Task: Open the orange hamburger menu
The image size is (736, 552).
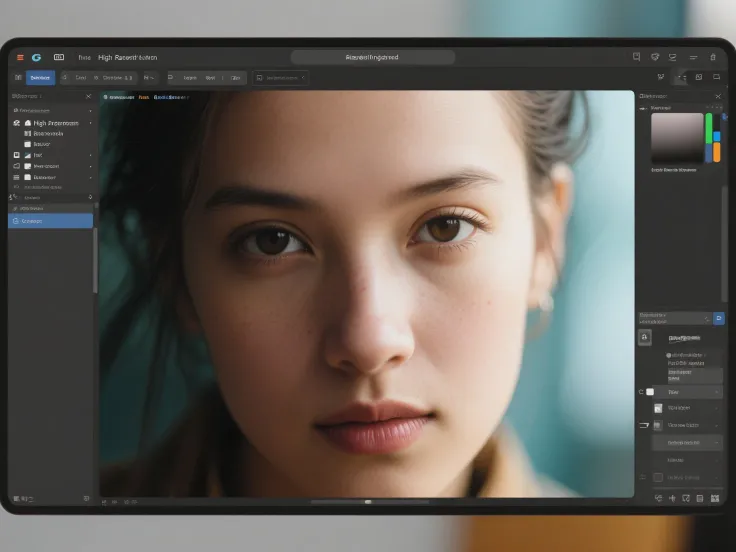Action: (20, 57)
